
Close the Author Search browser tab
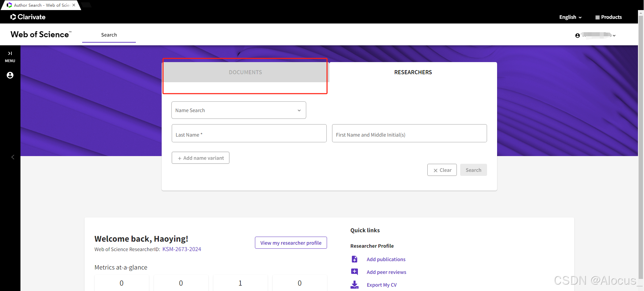click(74, 5)
